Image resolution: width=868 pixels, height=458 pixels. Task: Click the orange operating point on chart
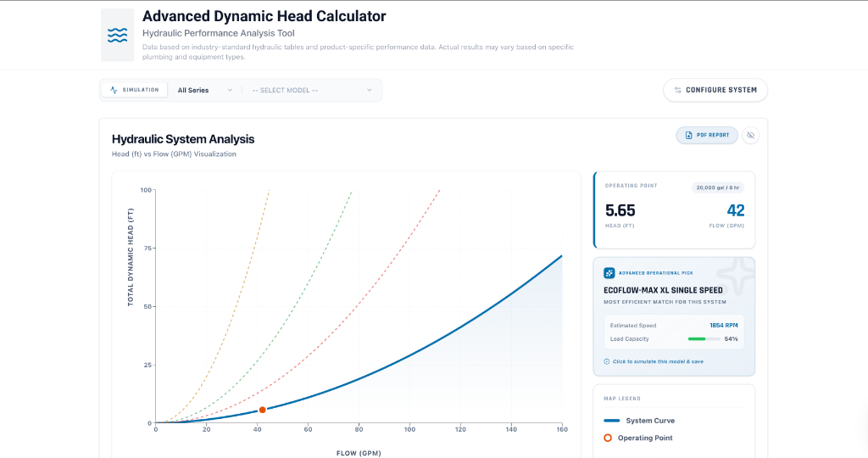262,410
